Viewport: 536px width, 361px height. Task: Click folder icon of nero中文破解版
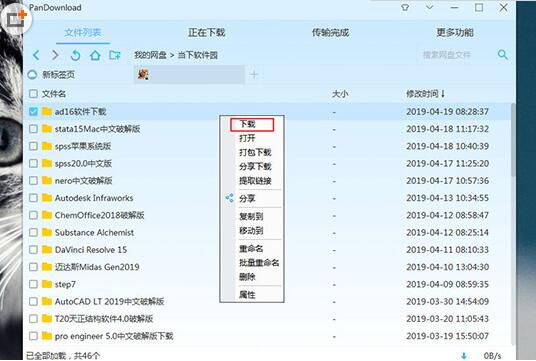tap(47, 180)
